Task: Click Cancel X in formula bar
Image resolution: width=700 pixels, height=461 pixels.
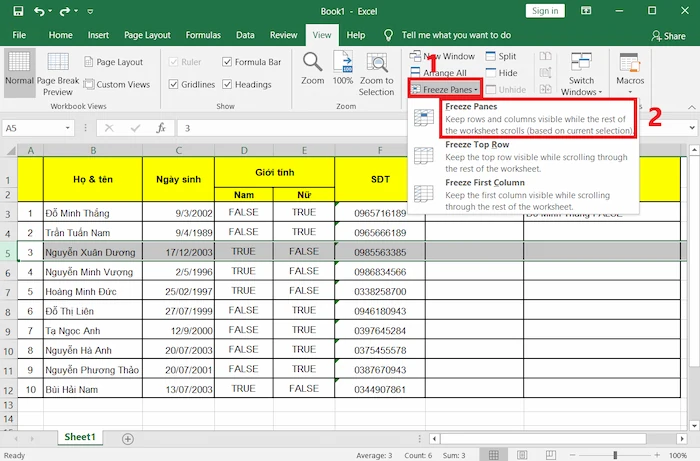Action: coord(109,129)
